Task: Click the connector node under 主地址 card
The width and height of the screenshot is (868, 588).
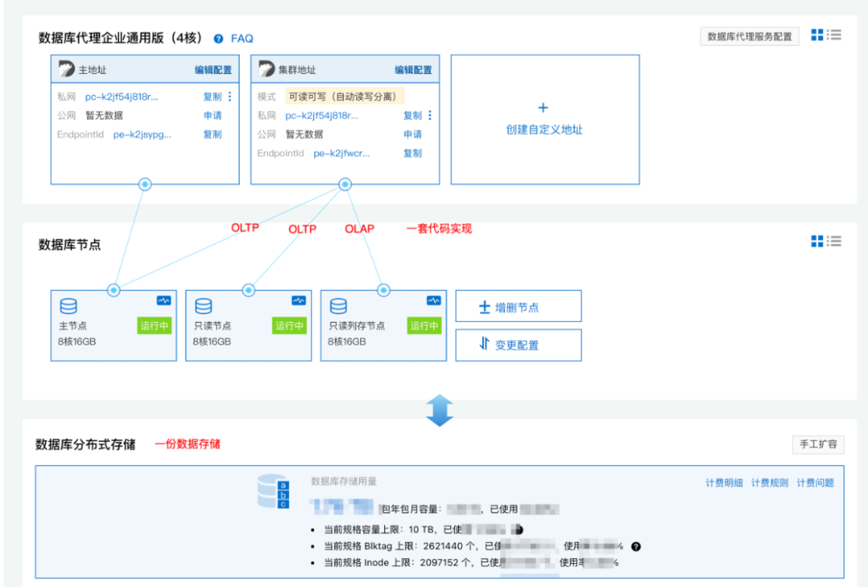Action: 145,184
